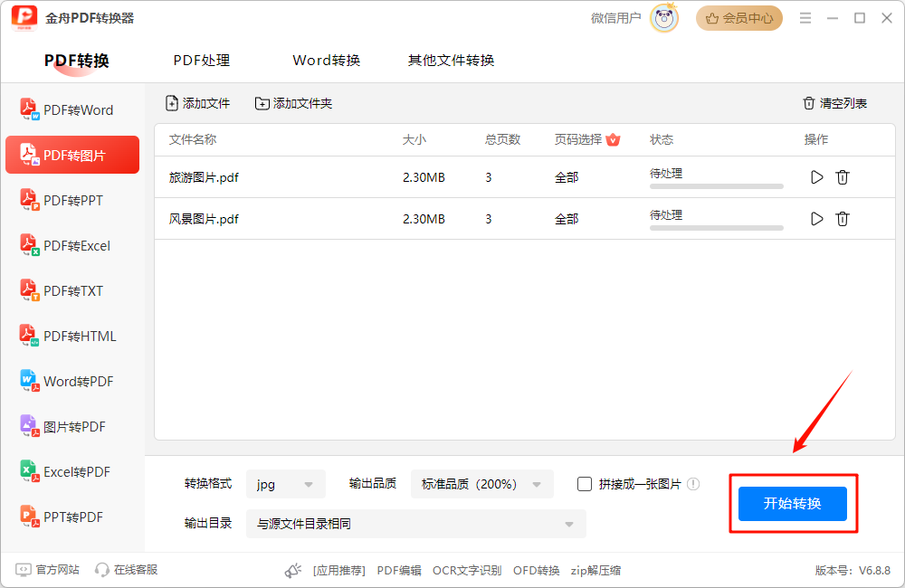Open the 会员中心 button
The image size is (905, 588).
coord(738,18)
